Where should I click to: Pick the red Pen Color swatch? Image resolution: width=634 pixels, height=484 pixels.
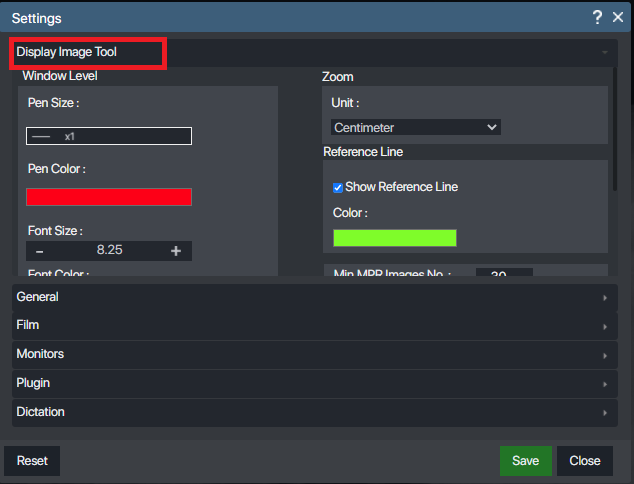point(109,197)
